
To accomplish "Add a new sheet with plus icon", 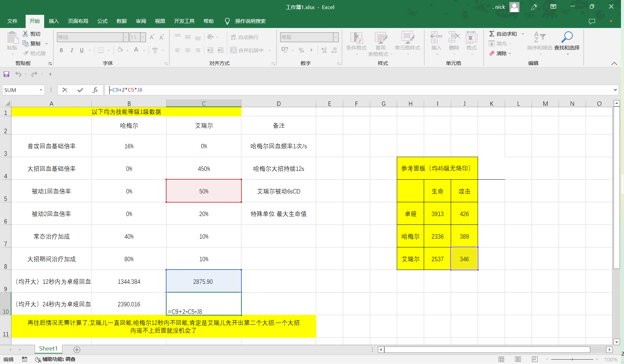I will (77, 350).
